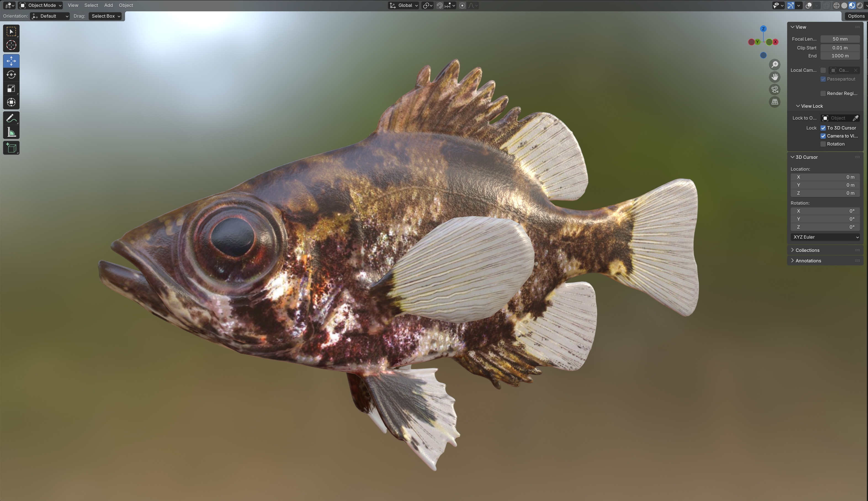
Task: Click the Add Cube tool
Action: point(11,148)
